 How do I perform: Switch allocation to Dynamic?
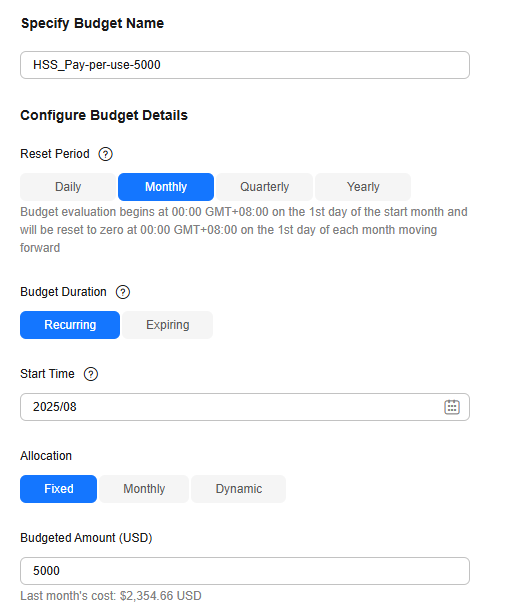pos(238,489)
